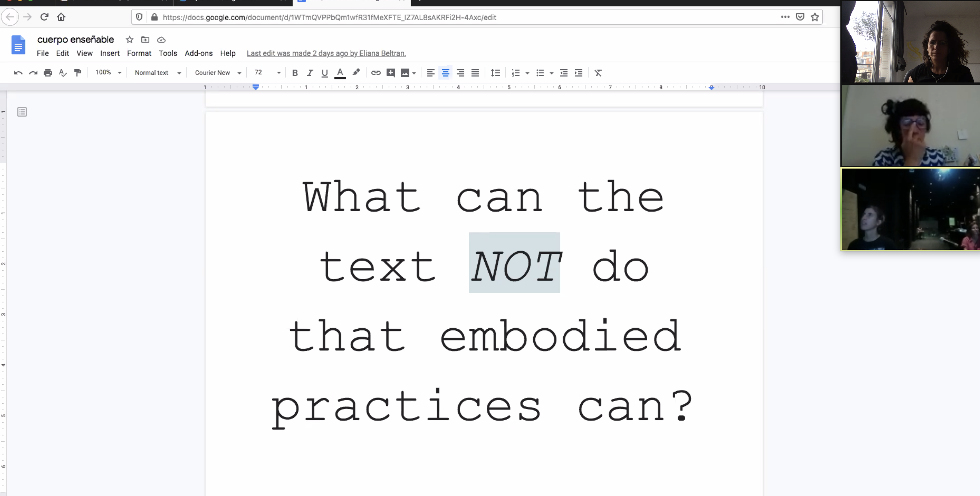Image resolution: width=980 pixels, height=496 pixels.
Task: Open the 100% zoom dropdown
Action: [108, 72]
